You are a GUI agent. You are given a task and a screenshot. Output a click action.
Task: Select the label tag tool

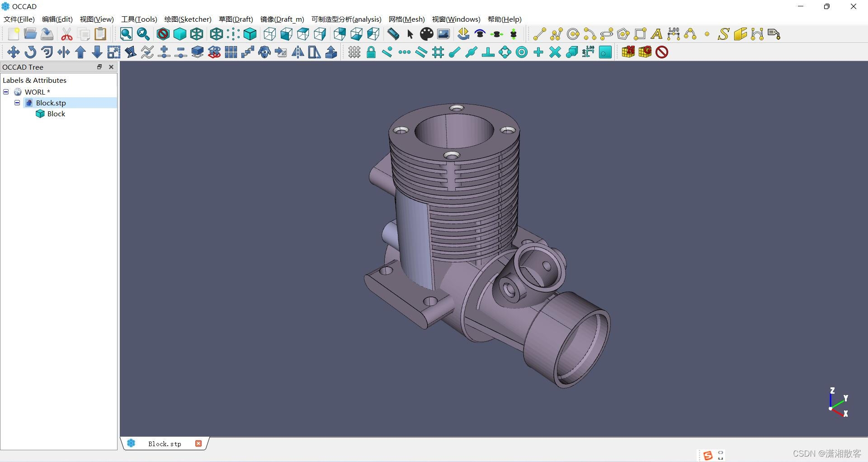(774, 34)
